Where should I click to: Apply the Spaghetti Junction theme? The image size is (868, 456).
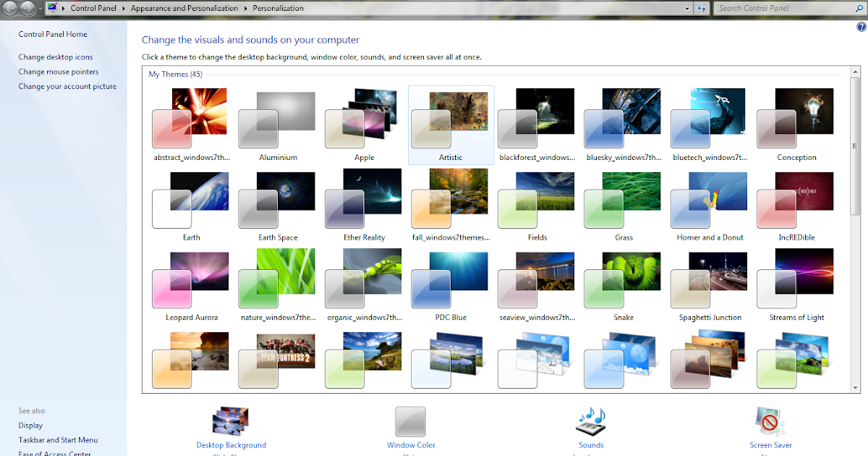point(710,286)
